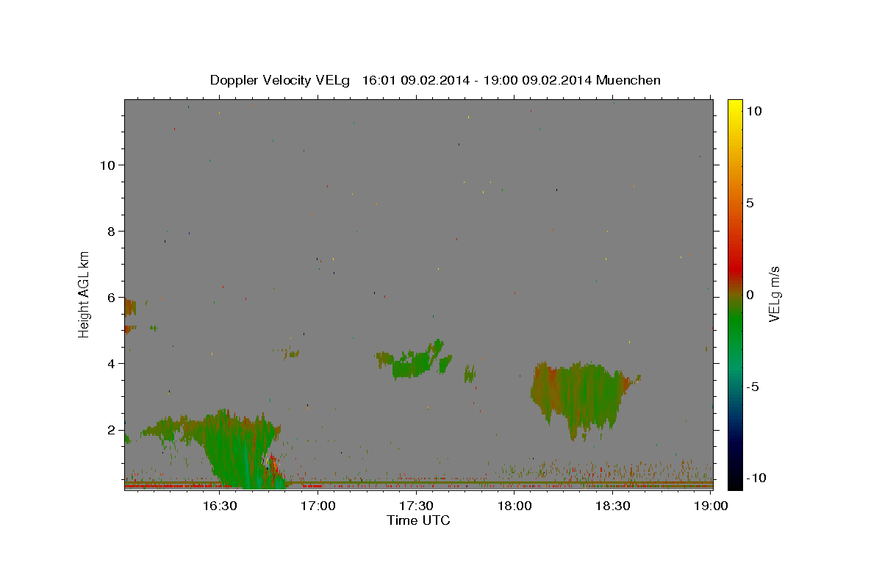Click the 'Muenchen' location in the title
This screenshot has height=588, width=882.
click(x=628, y=80)
